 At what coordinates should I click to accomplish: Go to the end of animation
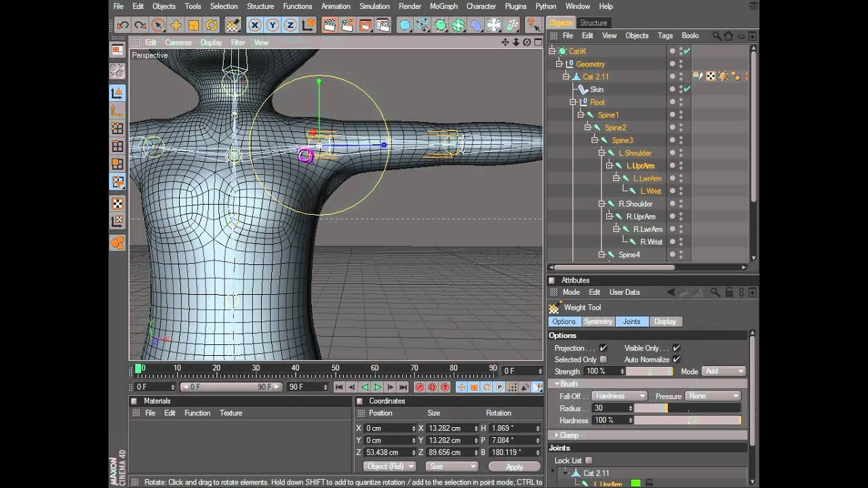tap(403, 387)
